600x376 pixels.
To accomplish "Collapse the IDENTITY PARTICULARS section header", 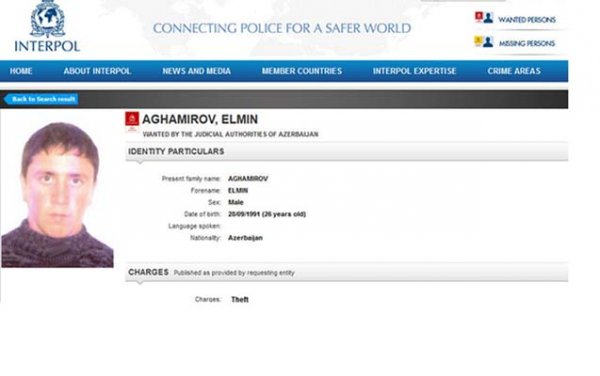I will (347, 151).
